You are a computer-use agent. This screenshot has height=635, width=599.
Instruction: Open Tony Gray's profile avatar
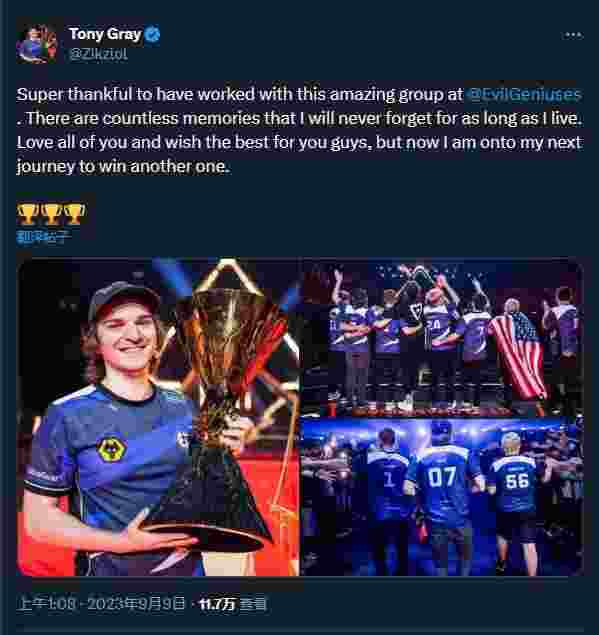[36, 43]
